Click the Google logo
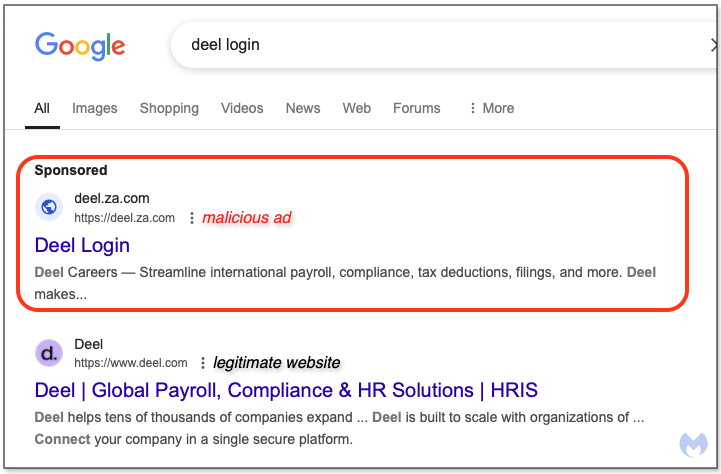Screen dimensions: 721x474 tap(80, 45)
